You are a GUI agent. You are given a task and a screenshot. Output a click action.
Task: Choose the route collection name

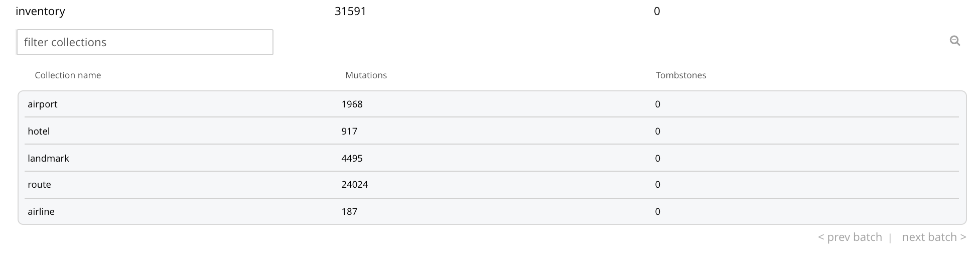coord(40,185)
